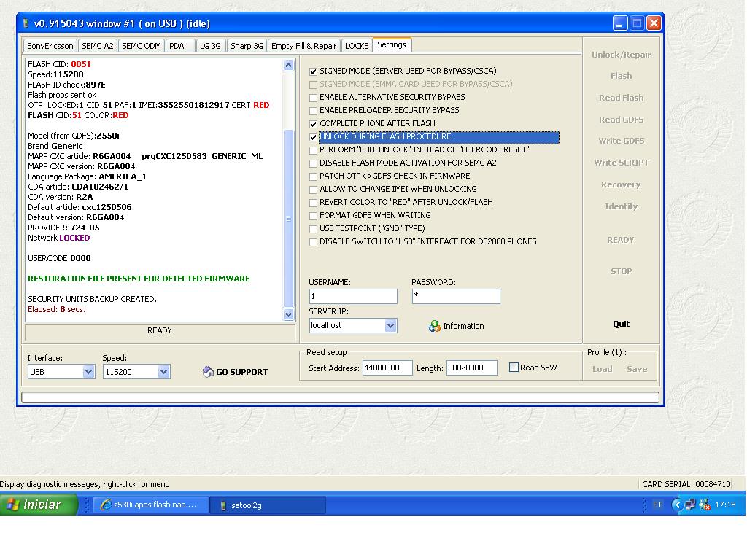Click Save profile button
This screenshot has height=560, width=747.
[x=637, y=368]
